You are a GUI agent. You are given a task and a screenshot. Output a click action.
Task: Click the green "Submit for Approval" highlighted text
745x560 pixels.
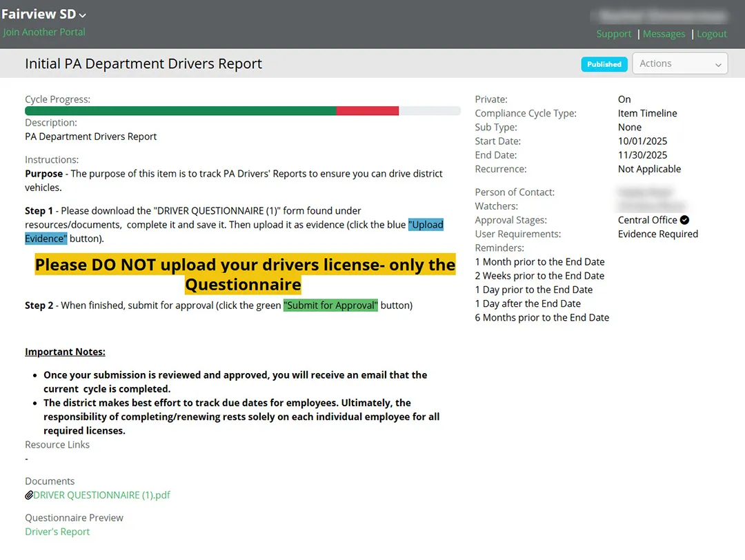(x=330, y=306)
